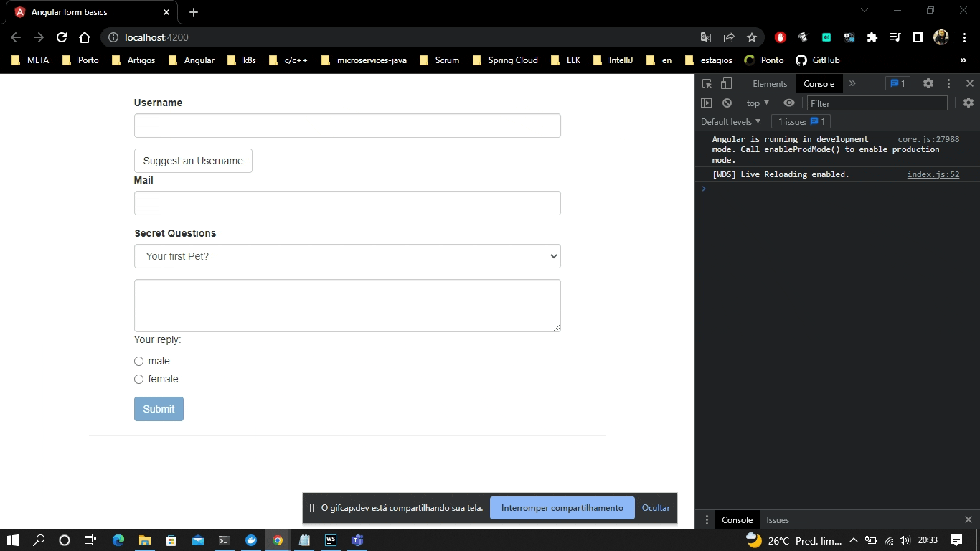Open the core.js:27988 source link
Screen dimensions: 980x551
point(929,139)
